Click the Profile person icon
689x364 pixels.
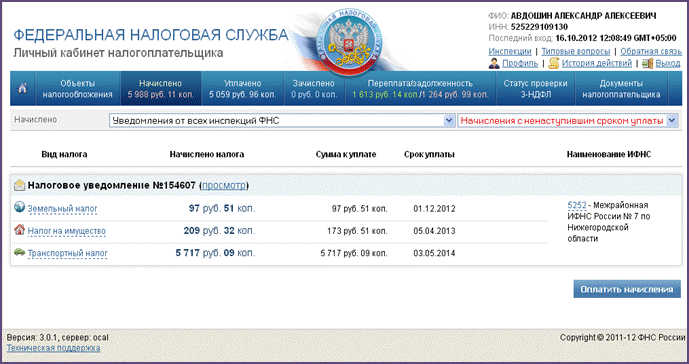click(x=494, y=63)
